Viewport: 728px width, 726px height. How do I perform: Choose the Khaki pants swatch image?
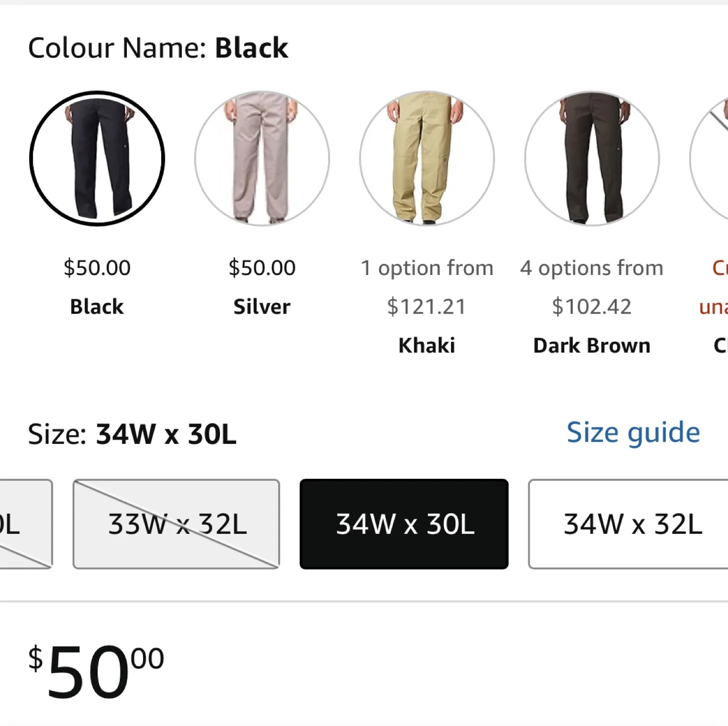pyautogui.click(x=427, y=158)
